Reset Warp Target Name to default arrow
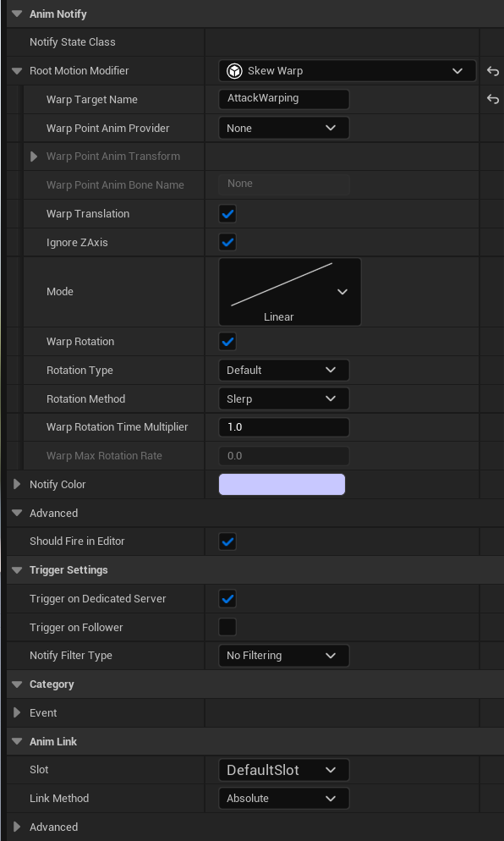 click(x=493, y=99)
